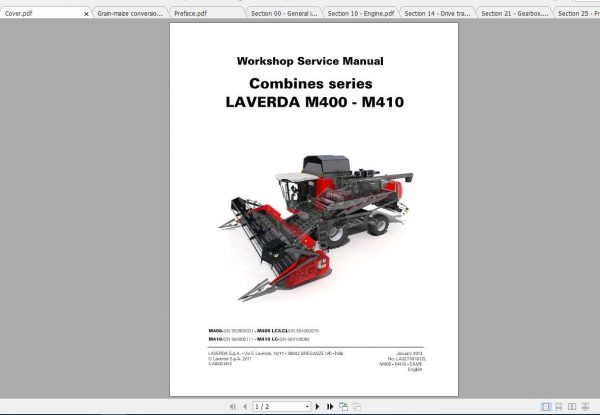600x415 pixels.
Task: Switch to the Preface.pdf tab
Action: click(x=207, y=13)
